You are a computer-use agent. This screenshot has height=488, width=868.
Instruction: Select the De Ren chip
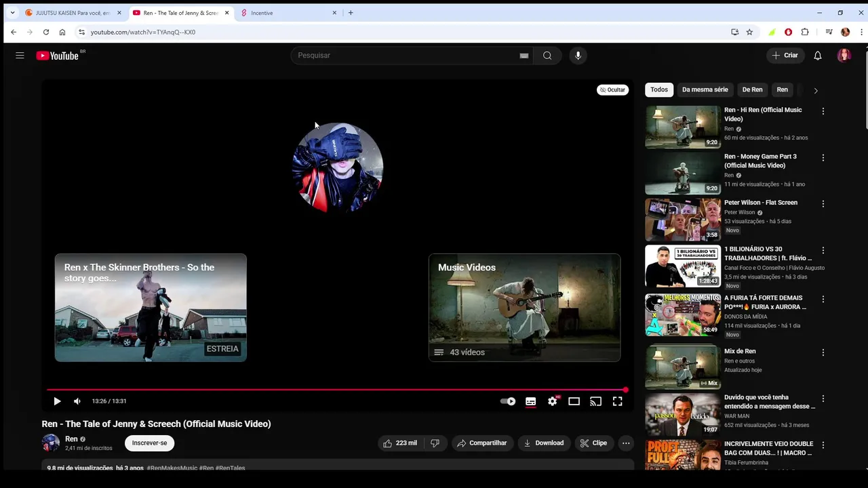coord(752,89)
